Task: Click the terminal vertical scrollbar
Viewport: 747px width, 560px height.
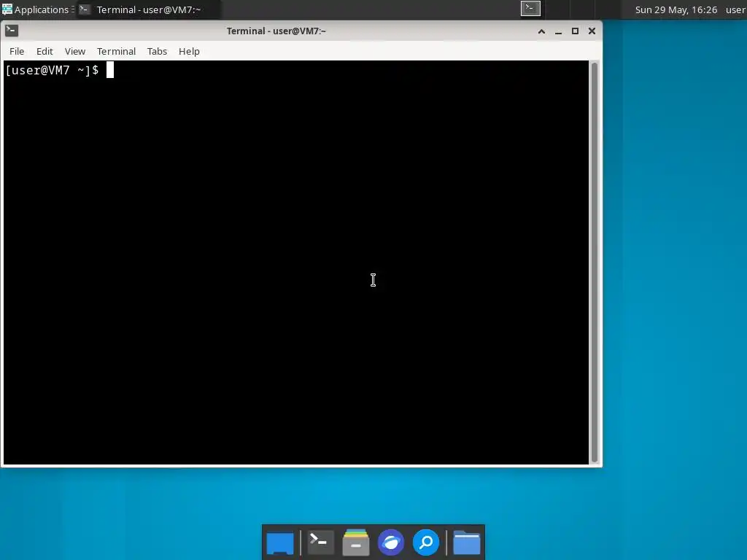Action: coord(594,262)
